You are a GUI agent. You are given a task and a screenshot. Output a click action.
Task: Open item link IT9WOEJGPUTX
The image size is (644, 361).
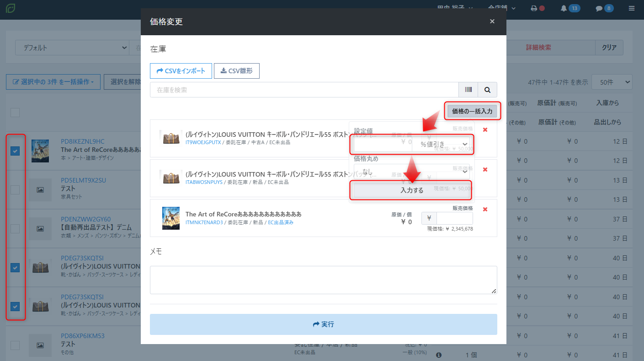click(203, 142)
